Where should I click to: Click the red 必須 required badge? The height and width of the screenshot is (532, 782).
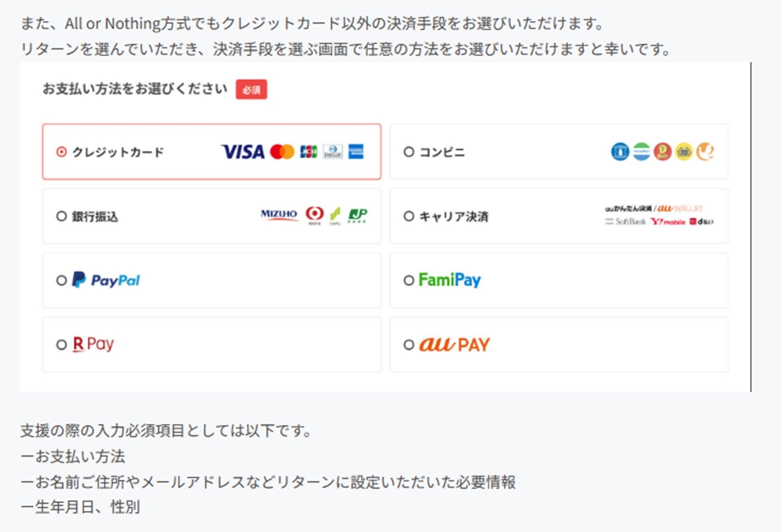pyautogui.click(x=251, y=90)
